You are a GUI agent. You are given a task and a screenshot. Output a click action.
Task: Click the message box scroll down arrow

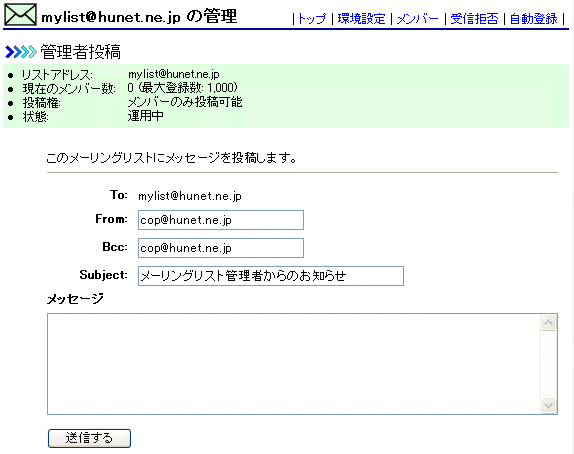[x=548, y=405]
